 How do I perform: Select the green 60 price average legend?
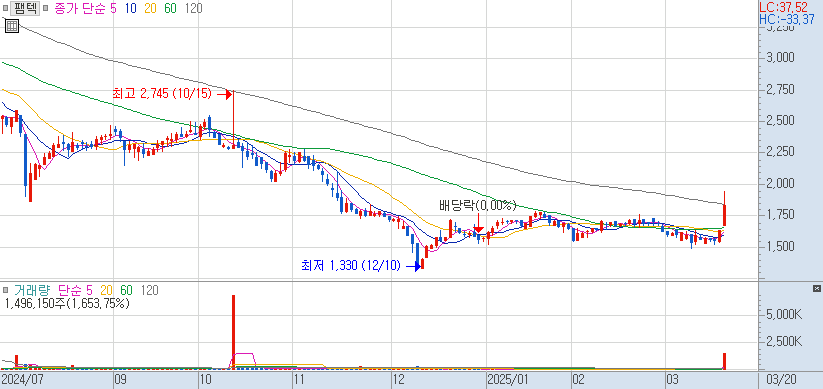[x=171, y=8]
